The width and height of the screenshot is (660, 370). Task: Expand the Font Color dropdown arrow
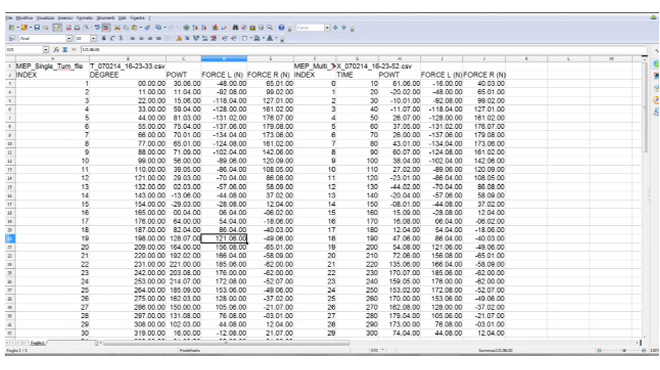(x=276, y=38)
